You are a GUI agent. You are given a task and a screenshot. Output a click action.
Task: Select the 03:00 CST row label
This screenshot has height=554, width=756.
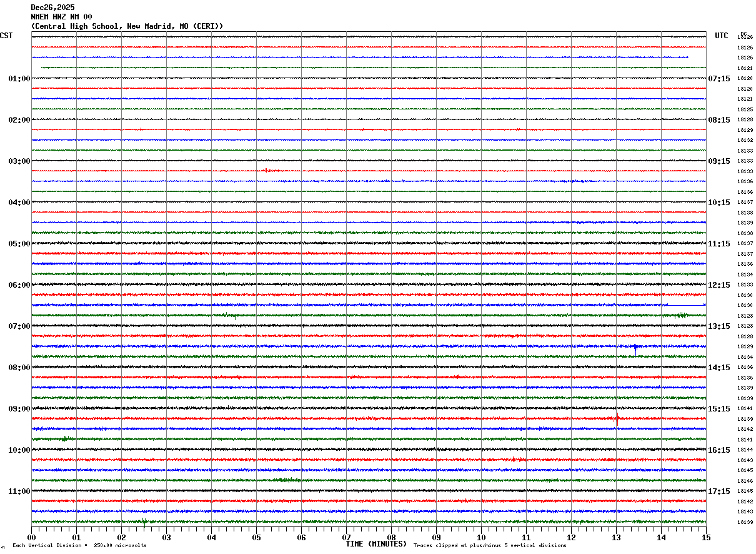[x=19, y=161]
